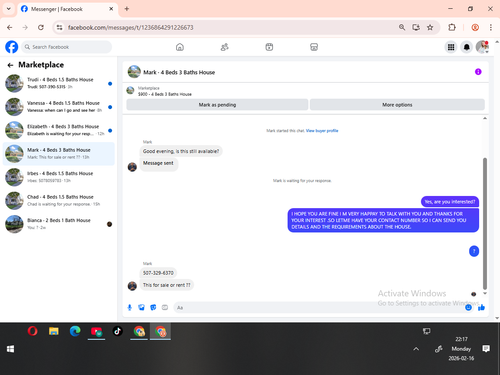Open the account profile picture menu
The height and width of the screenshot is (375, 500).
(x=482, y=47)
